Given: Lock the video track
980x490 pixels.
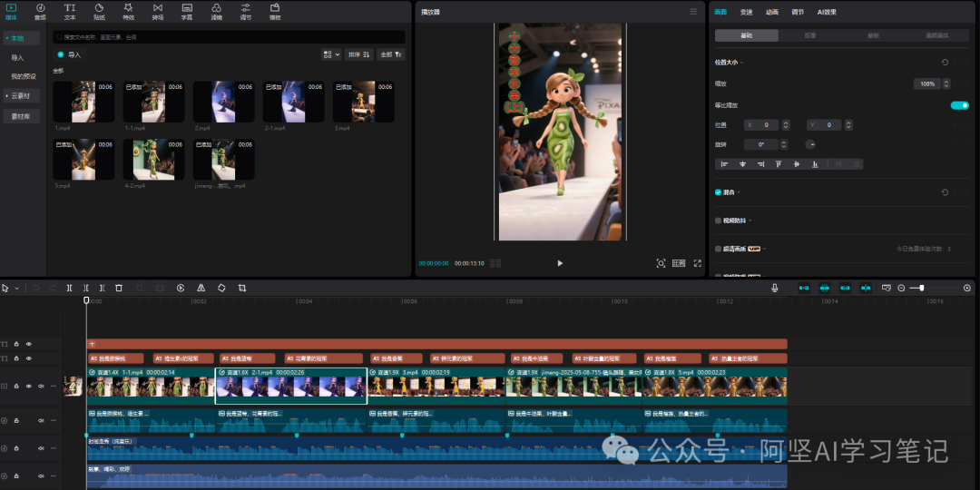Looking at the screenshot, I should click(17, 387).
